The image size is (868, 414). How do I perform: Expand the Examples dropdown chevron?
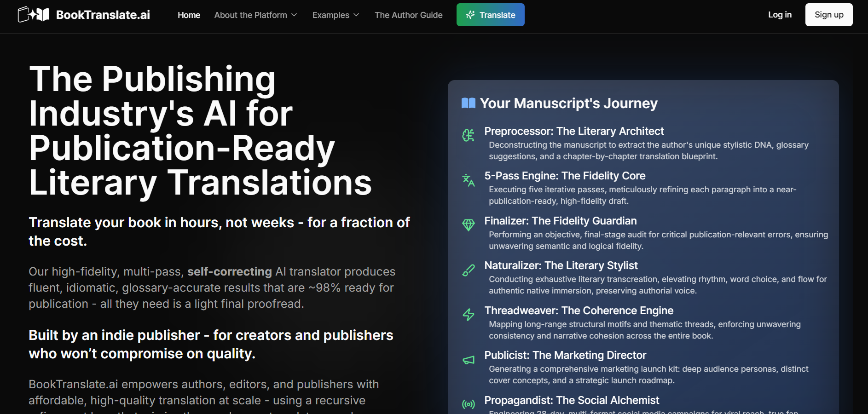[356, 15]
